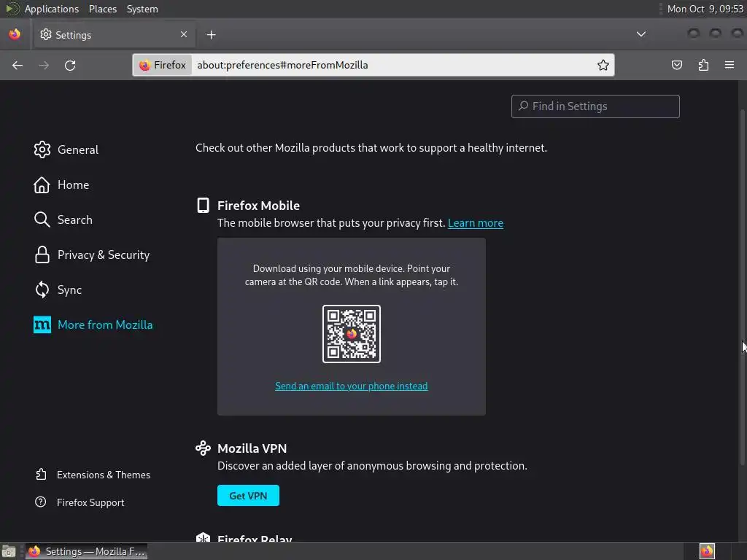Click the show desktop icon in bottom panel

[9, 551]
